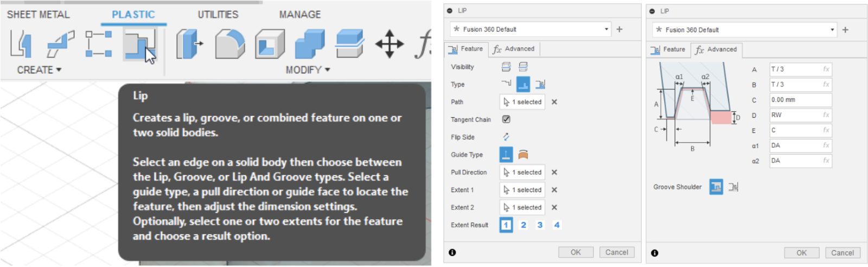Select first Groove Shoulder option
This screenshot has height=267, width=868.
pos(716,187)
